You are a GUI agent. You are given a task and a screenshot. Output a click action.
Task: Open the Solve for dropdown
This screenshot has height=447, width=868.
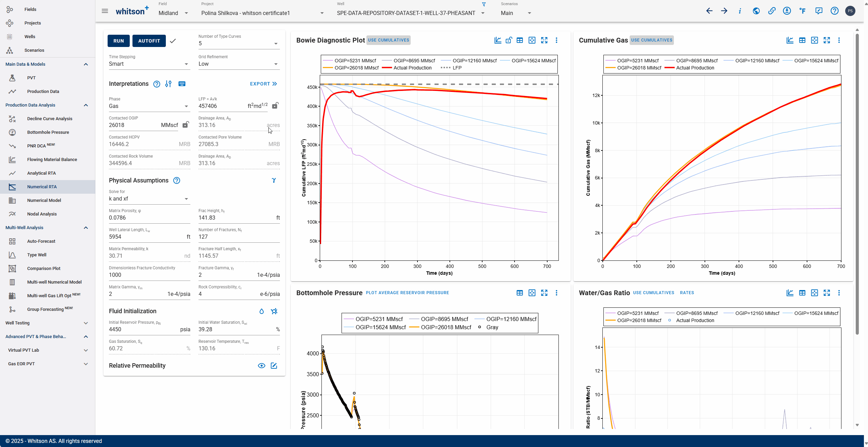coord(149,199)
